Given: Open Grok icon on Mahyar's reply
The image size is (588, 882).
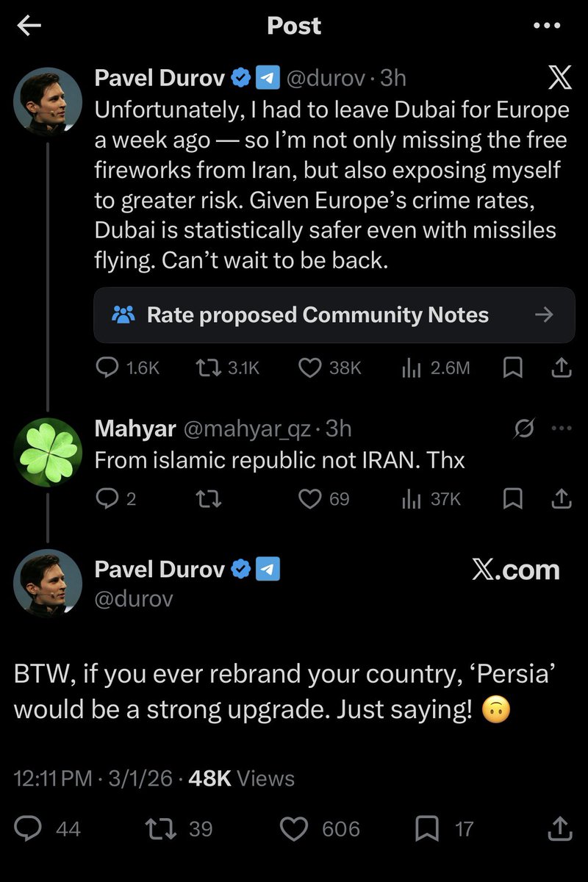Looking at the screenshot, I should click(x=524, y=429).
